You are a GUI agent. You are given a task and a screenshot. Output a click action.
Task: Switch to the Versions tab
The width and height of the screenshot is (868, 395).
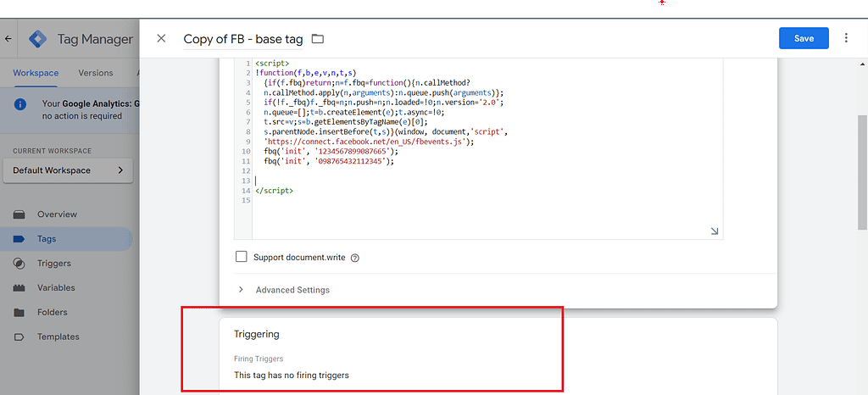tap(95, 73)
